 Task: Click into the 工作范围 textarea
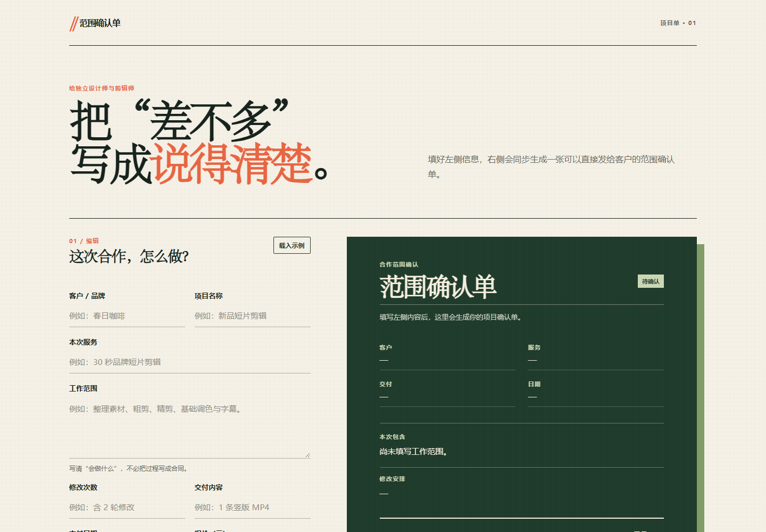[190, 428]
